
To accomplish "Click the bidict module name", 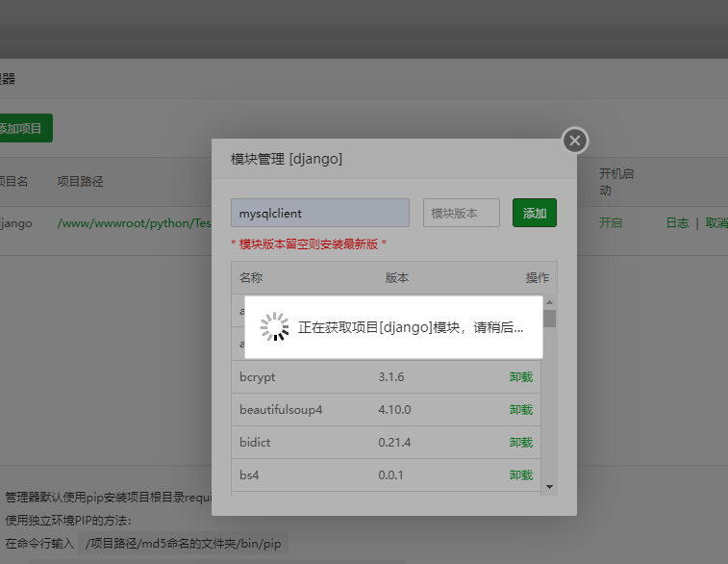I will 255,442.
